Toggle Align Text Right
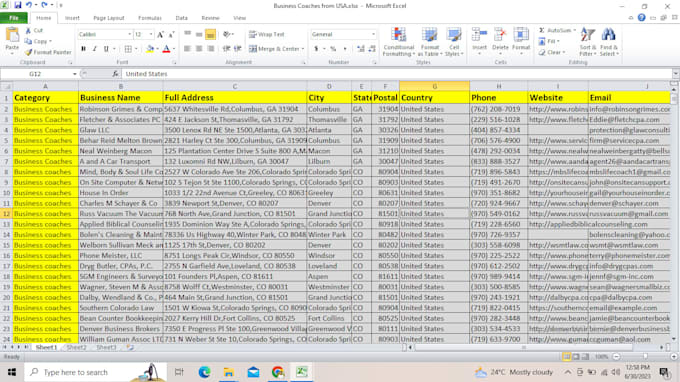The width and height of the screenshot is (680, 382). (211, 49)
